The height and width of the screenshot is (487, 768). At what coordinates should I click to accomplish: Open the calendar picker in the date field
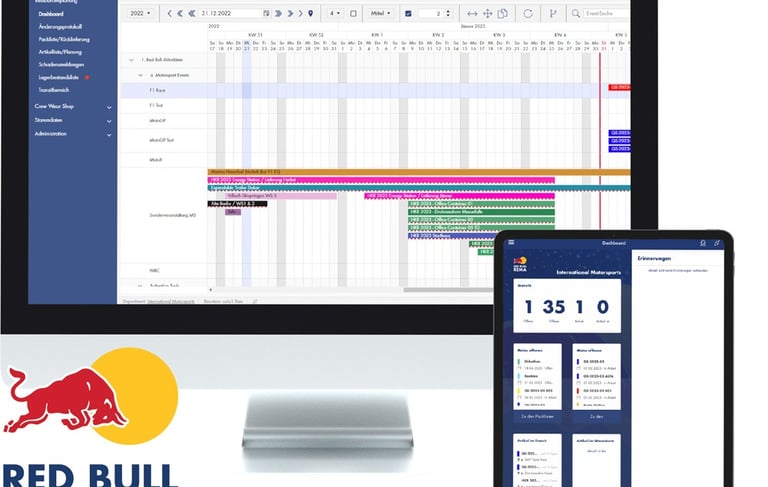click(x=266, y=13)
